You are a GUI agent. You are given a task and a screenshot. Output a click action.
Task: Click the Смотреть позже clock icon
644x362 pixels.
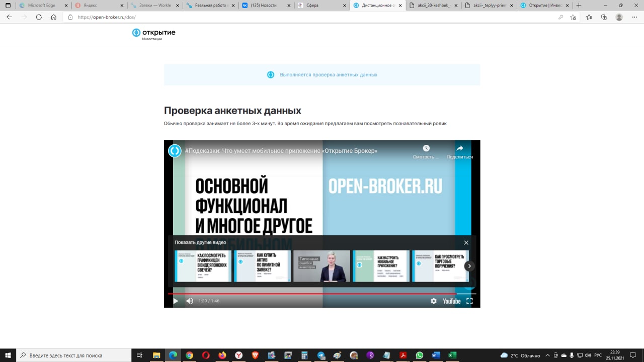[426, 148]
